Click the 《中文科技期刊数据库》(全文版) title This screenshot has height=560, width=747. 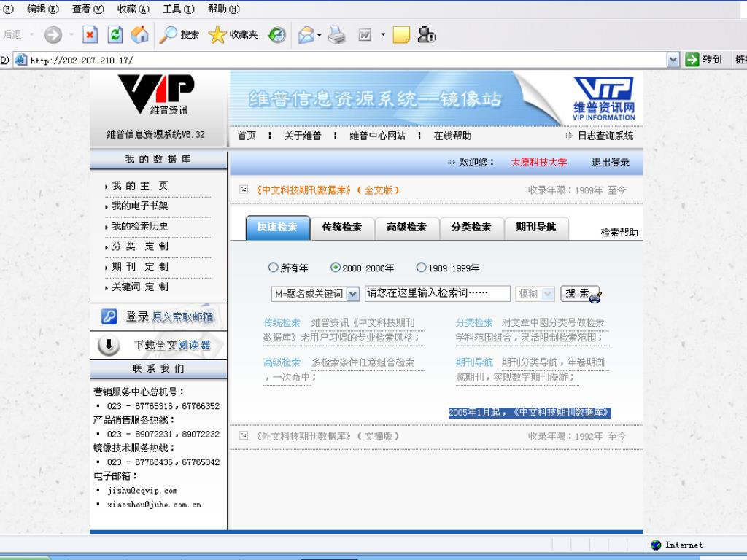tap(328, 190)
